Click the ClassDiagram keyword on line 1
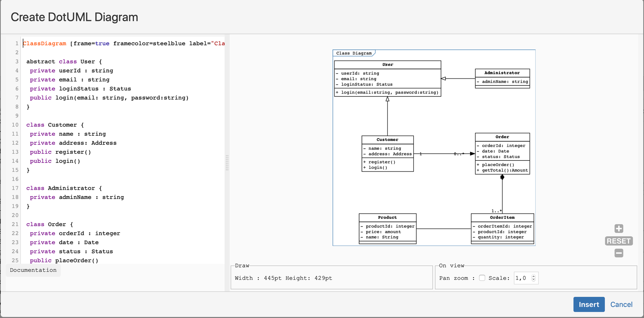 coord(44,43)
